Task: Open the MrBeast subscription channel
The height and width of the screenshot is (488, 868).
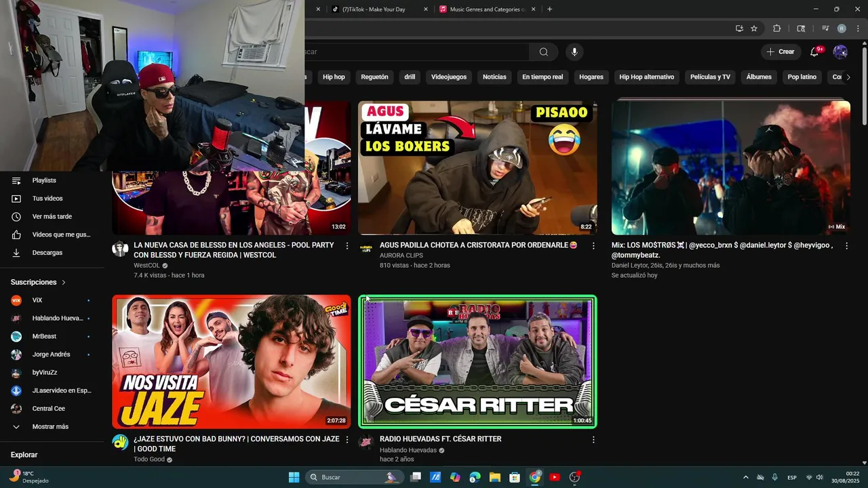Action: pos(53,336)
